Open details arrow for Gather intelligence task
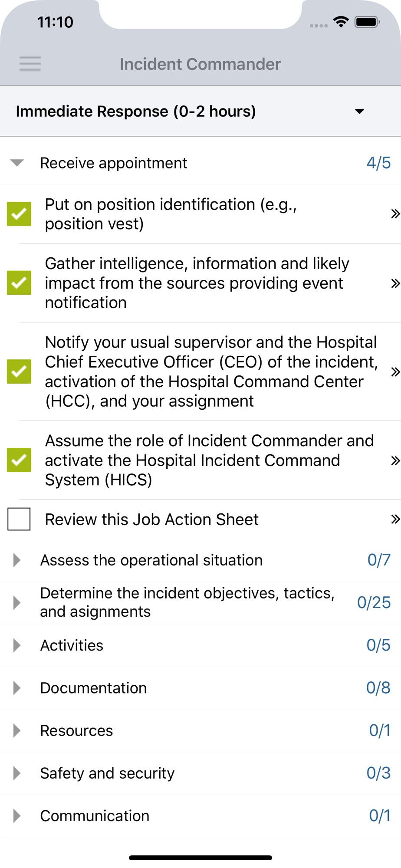The height and width of the screenshot is (868, 401). (395, 283)
